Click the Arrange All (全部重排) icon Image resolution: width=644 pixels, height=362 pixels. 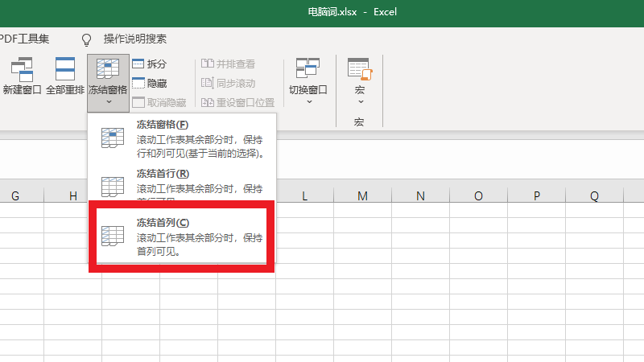tap(65, 69)
